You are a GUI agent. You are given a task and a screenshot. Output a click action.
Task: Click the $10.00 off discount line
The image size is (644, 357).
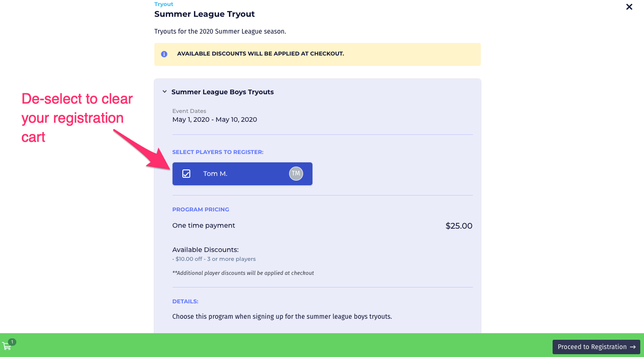214,259
